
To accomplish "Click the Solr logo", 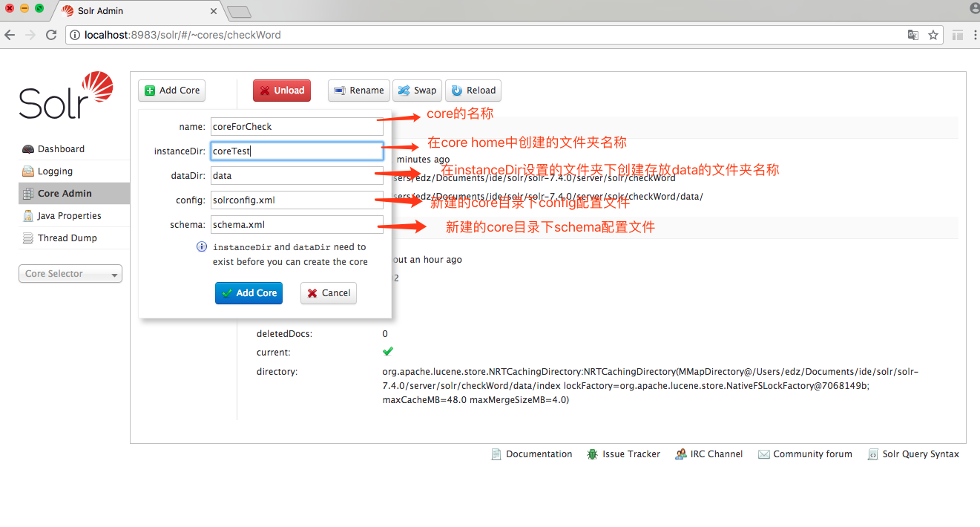I will tap(66, 96).
